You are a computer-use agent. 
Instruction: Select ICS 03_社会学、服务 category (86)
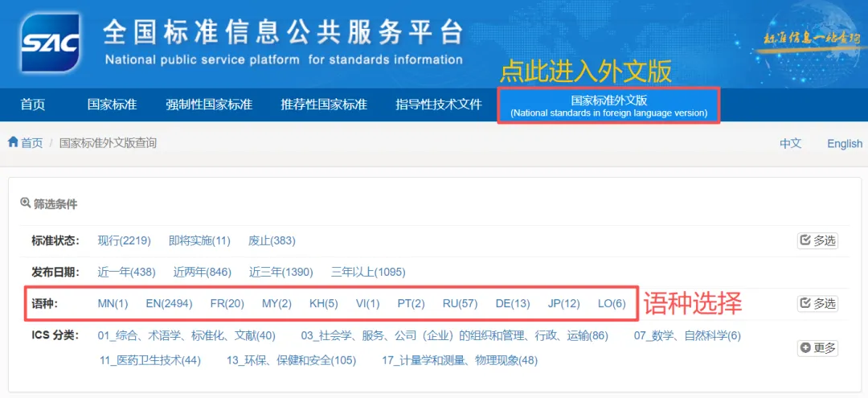click(454, 335)
